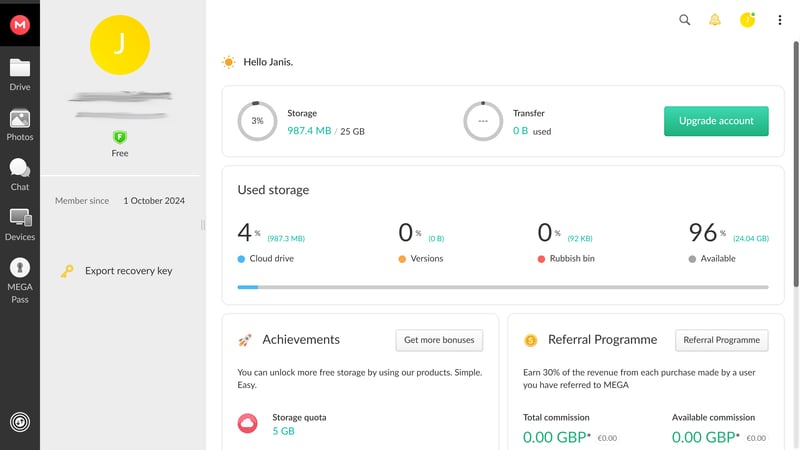The image size is (800, 450).
Task: Click the Referral Programme button
Action: coord(721,340)
